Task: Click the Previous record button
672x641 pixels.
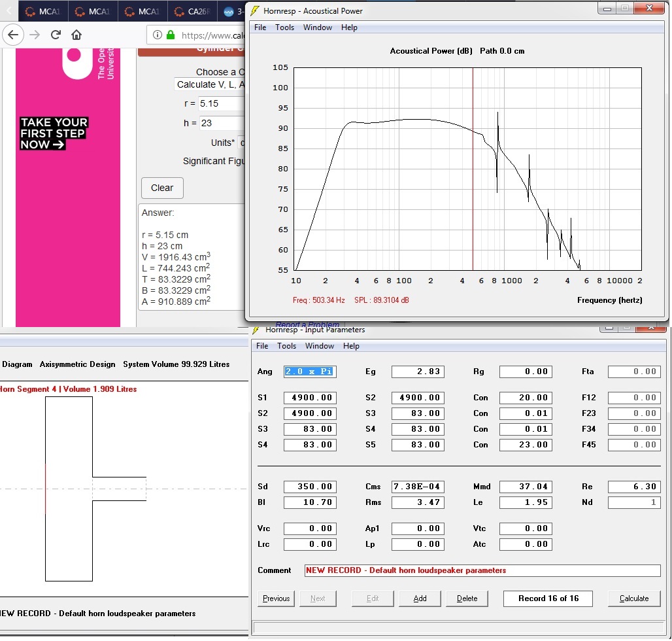Action: pos(276,598)
